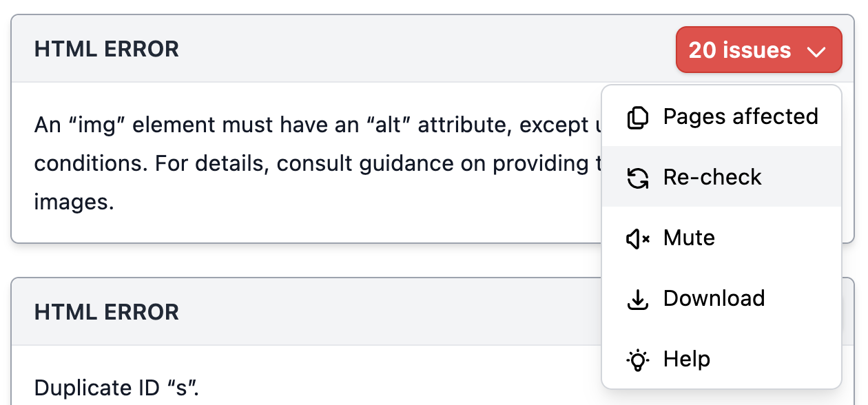The height and width of the screenshot is (405, 868).
Task: Click the Duplicate ID "s" error message
Action: tap(117, 387)
